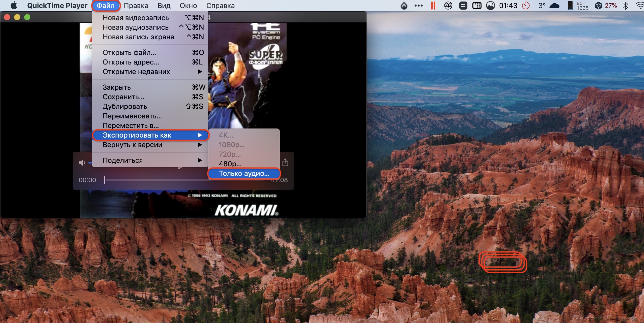The image size is (644, 323).
Task: Click the volume speaker icon
Action: (x=82, y=163)
